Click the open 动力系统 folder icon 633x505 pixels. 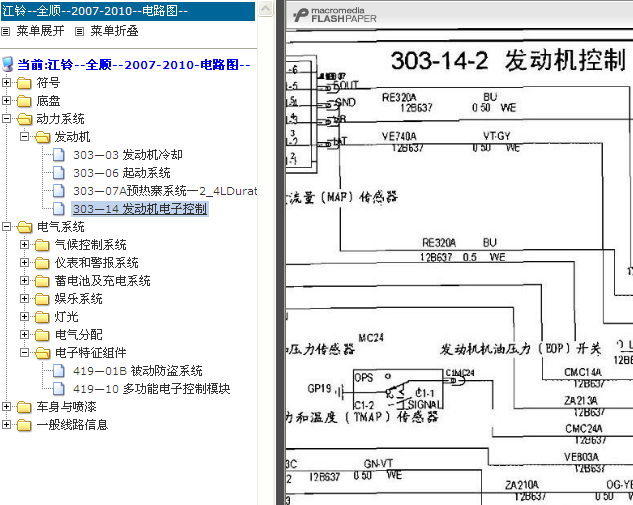pyautogui.click(x=25, y=119)
